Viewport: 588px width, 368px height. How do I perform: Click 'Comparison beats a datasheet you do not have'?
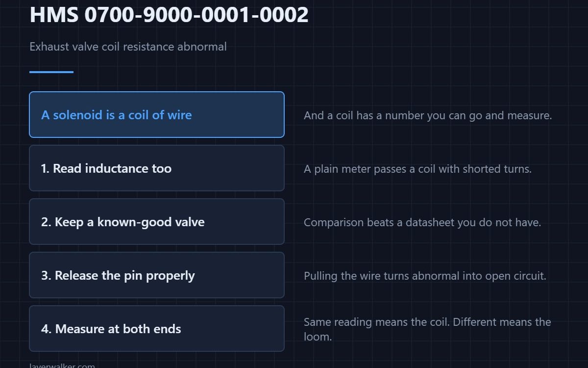[422, 222]
